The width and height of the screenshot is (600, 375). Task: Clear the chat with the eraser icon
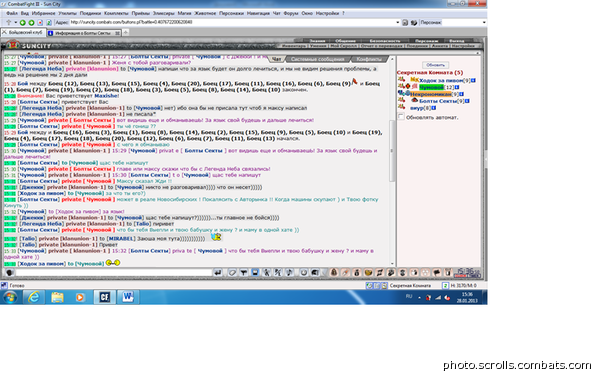point(232,272)
